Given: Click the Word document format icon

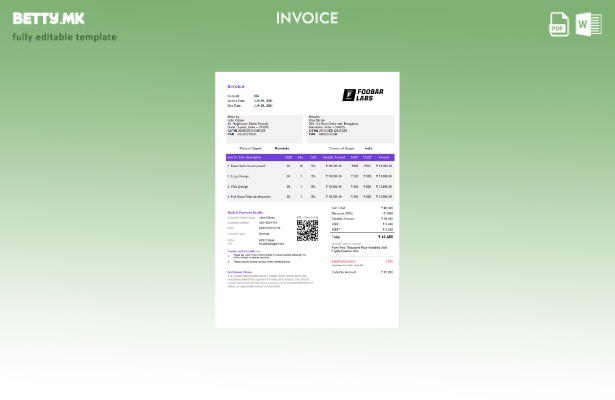Looking at the screenshot, I should 588,24.
